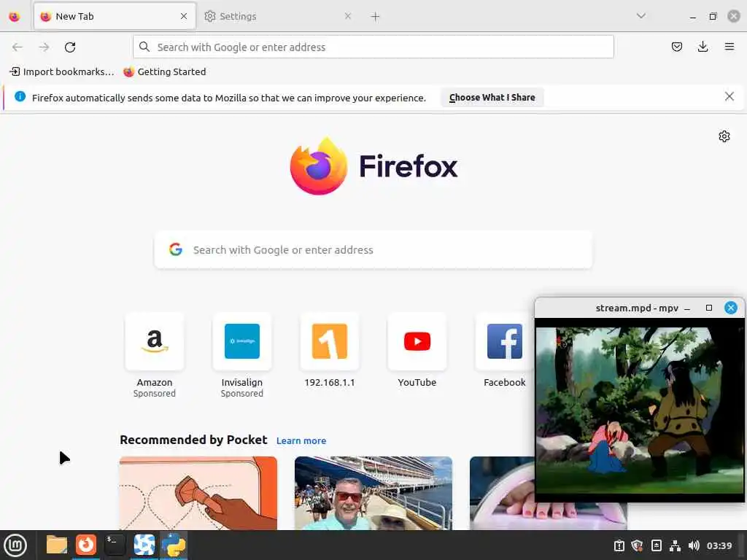Open the Firefox application menu
Image resolution: width=747 pixels, height=560 pixels.
(729, 47)
